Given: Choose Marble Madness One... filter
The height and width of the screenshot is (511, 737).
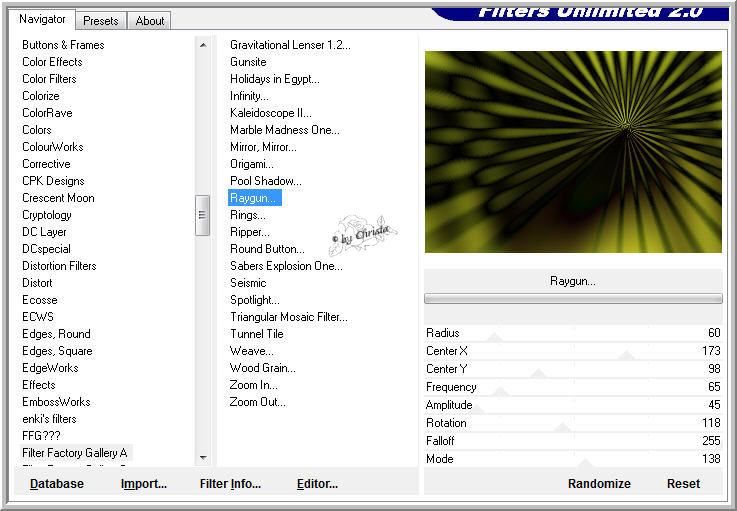Looking at the screenshot, I should (284, 130).
